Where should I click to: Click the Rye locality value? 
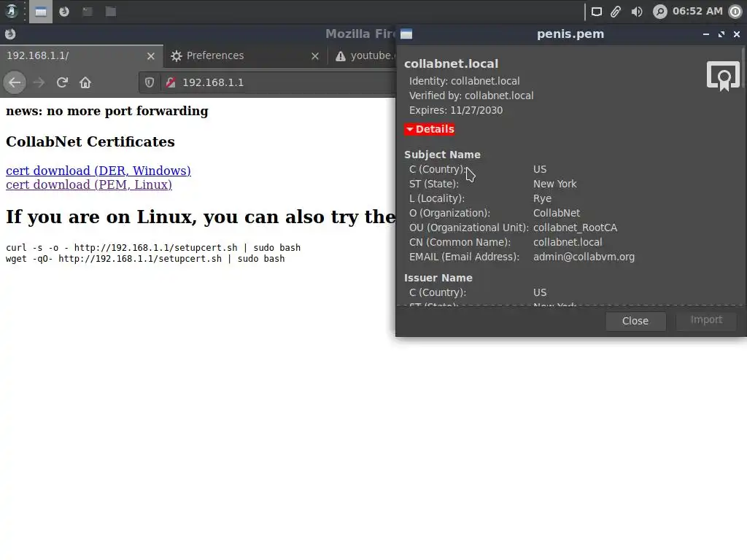[x=542, y=198]
